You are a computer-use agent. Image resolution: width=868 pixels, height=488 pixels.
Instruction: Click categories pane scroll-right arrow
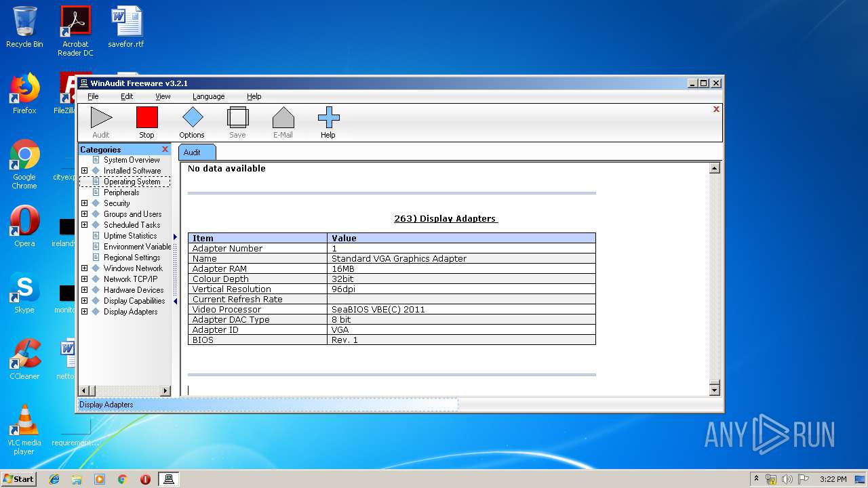(x=165, y=391)
